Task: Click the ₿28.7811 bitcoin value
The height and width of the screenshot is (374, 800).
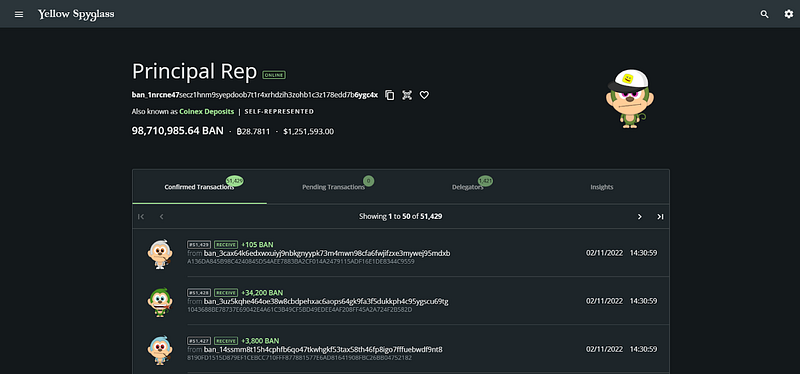Action: click(253, 132)
